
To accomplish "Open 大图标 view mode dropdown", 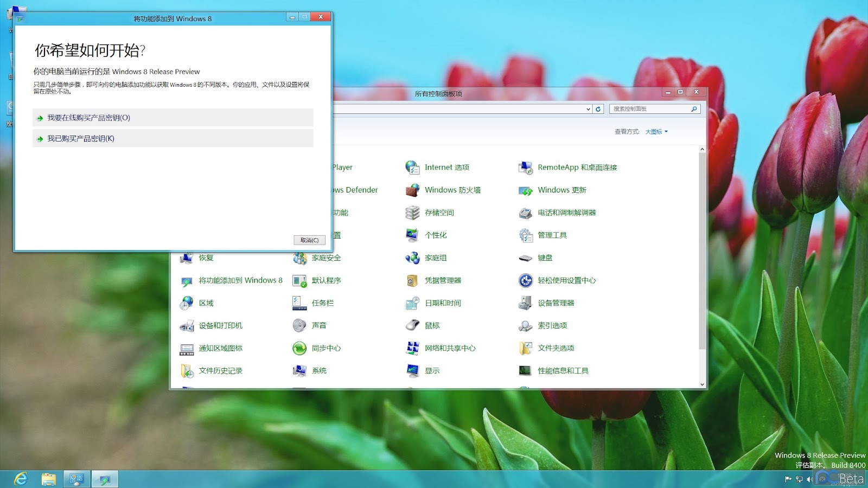I will click(x=656, y=132).
